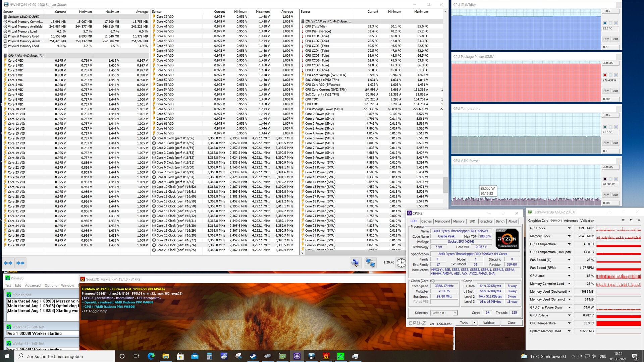
Task: Switch to Bench tab in CPU-Z
Action: click(x=500, y=221)
